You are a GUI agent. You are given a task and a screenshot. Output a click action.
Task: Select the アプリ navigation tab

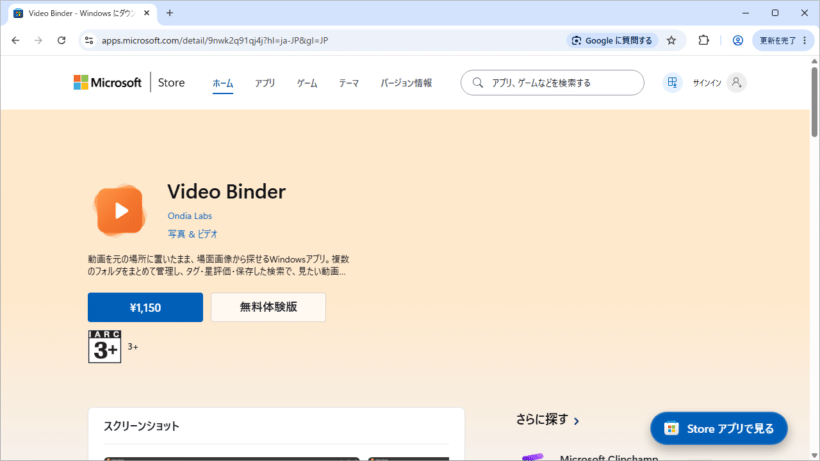[265, 83]
